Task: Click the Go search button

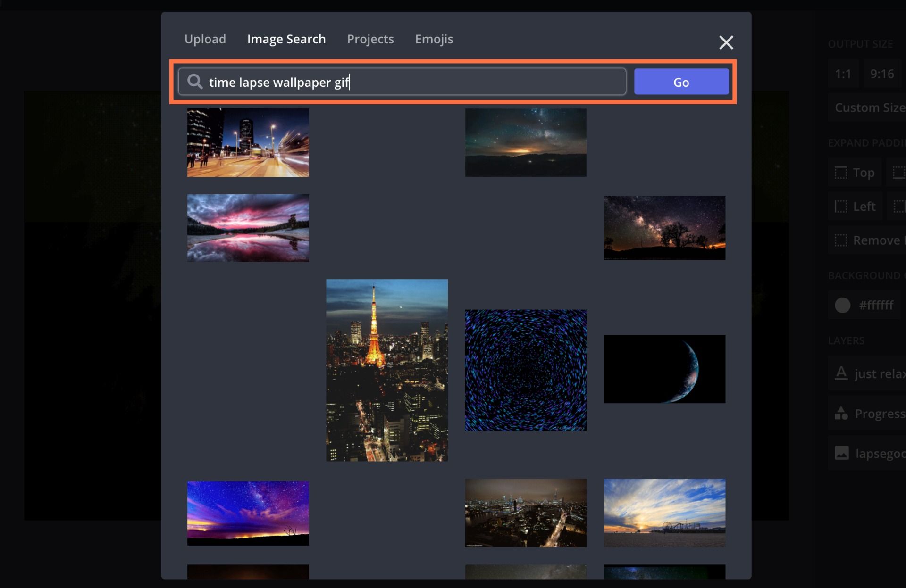Action: [x=681, y=81]
